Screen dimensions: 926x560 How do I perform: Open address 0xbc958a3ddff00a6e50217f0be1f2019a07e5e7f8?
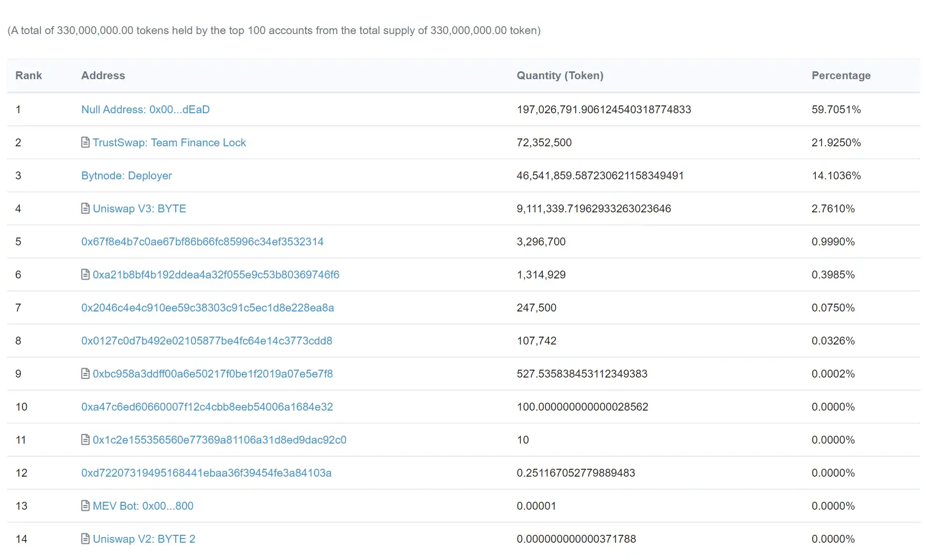pyautogui.click(x=213, y=374)
